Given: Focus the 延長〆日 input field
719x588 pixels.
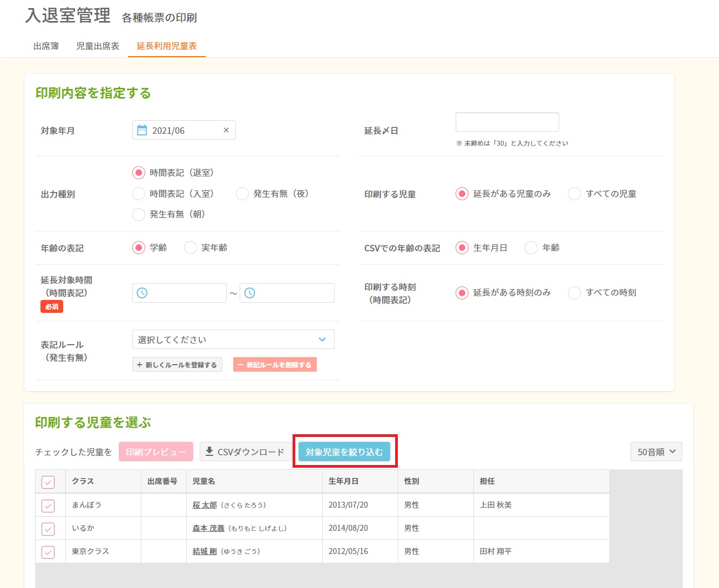Looking at the screenshot, I should [507, 122].
